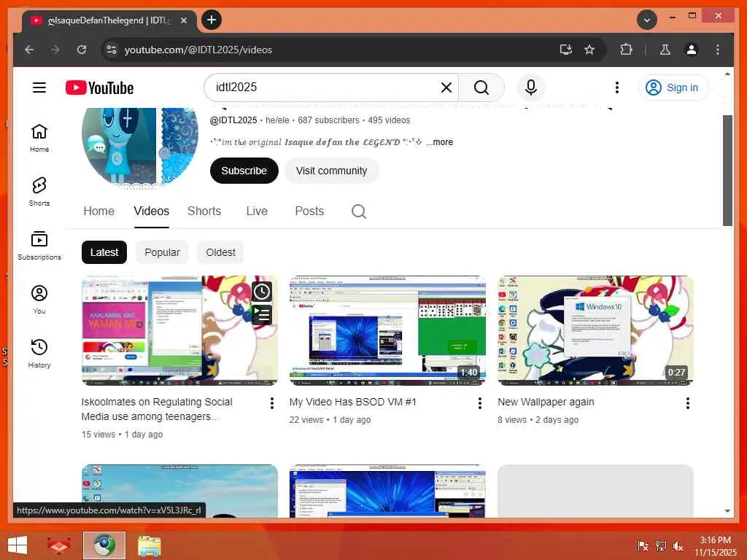Go back in the browser
This screenshot has height=560, width=747.
coord(29,50)
